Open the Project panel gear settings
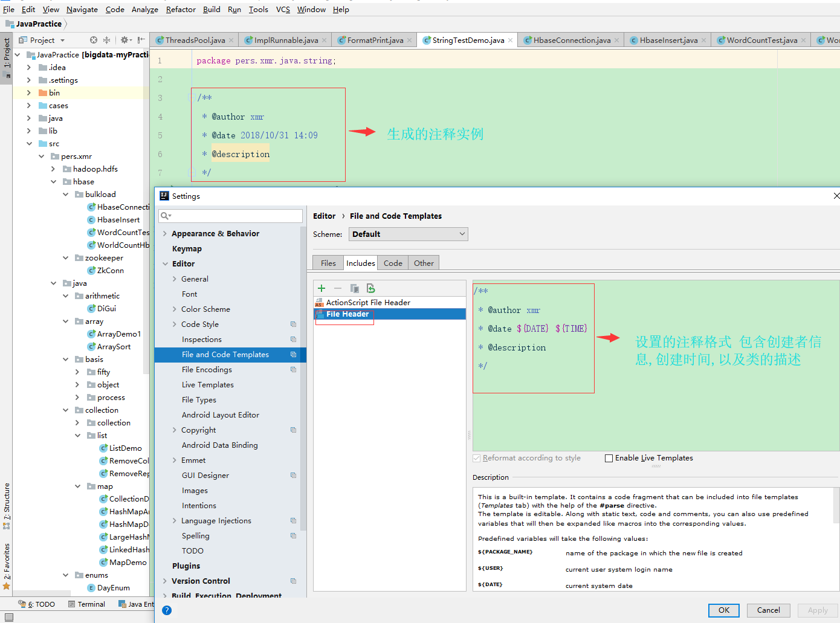The image size is (840, 623). [126, 40]
